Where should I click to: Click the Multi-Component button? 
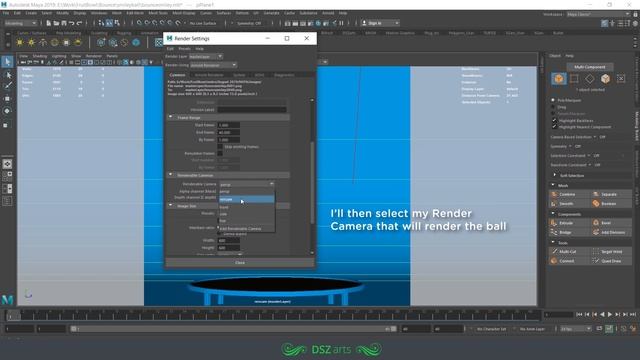[x=590, y=67]
